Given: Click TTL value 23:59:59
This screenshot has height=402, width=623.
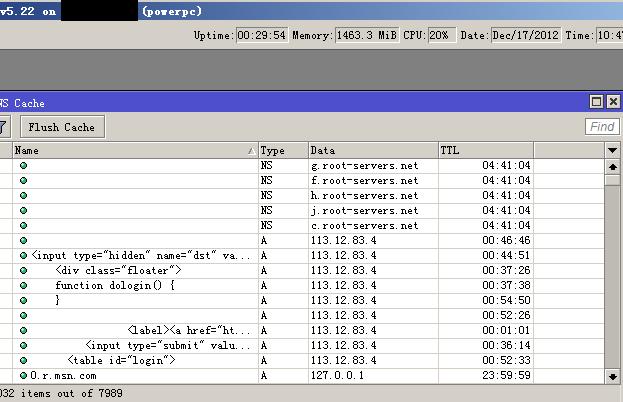Looking at the screenshot, I should click(506, 375).
